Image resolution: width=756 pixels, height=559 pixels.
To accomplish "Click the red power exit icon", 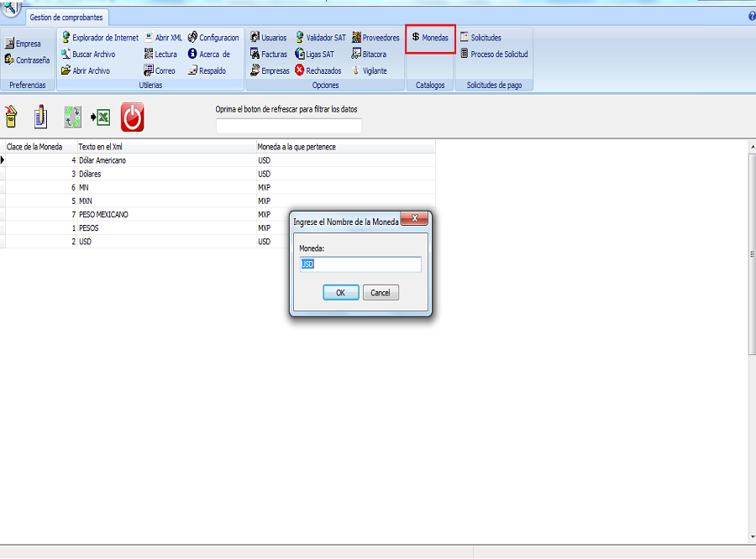I will [132, 118].
